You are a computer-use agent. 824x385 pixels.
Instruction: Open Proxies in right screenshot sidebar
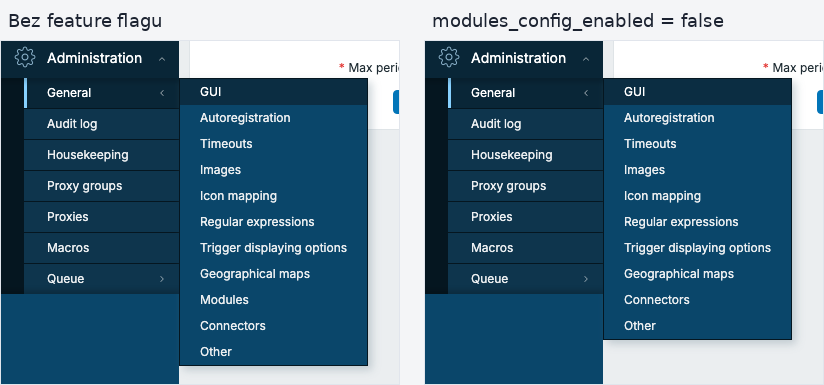coord(526,217)
